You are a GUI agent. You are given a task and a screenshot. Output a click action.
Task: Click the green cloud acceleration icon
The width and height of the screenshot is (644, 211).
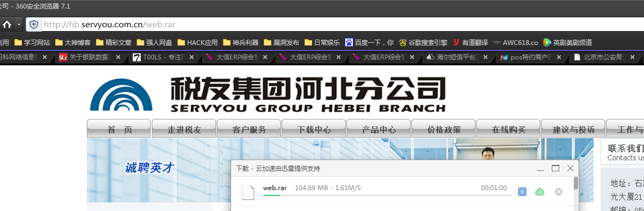[540, 191]
